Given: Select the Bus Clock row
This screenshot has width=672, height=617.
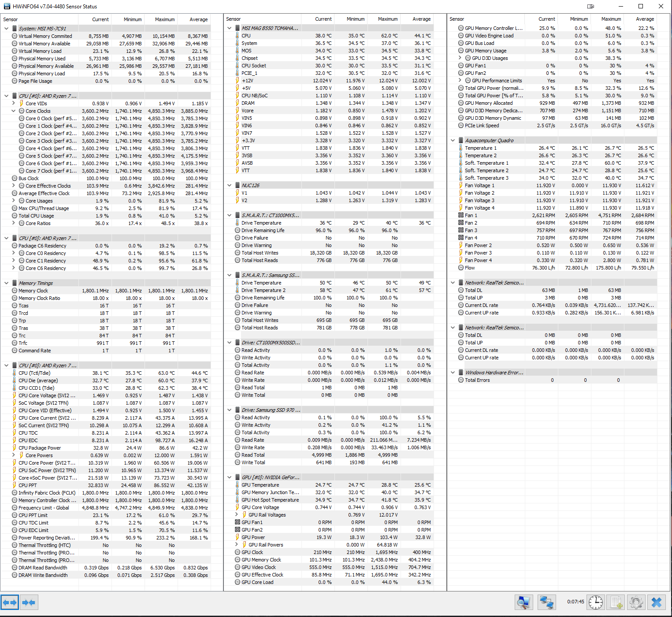Looking at the screenshot, I should click(106, 178).
